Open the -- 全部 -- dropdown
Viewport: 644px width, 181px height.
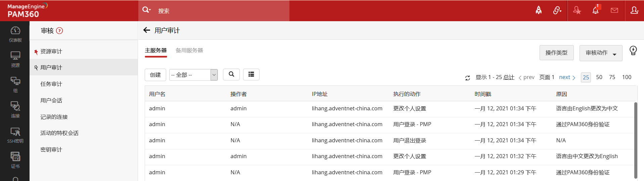193,75
